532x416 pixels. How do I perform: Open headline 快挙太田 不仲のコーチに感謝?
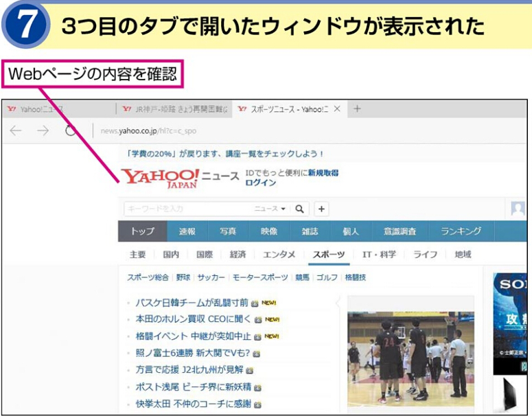(x=193, y=404)
